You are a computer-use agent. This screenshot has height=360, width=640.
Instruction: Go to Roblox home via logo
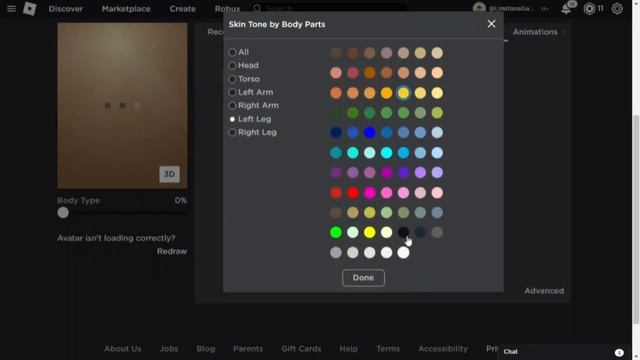coord(29,9)
